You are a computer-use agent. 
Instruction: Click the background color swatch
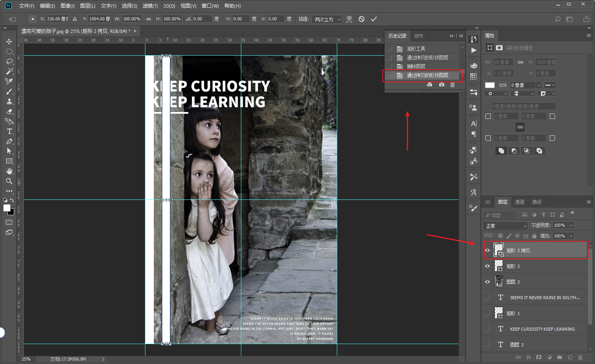[12, 212]
